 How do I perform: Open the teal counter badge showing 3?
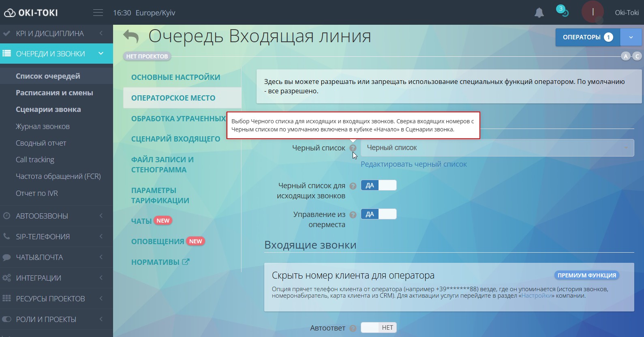561,9
